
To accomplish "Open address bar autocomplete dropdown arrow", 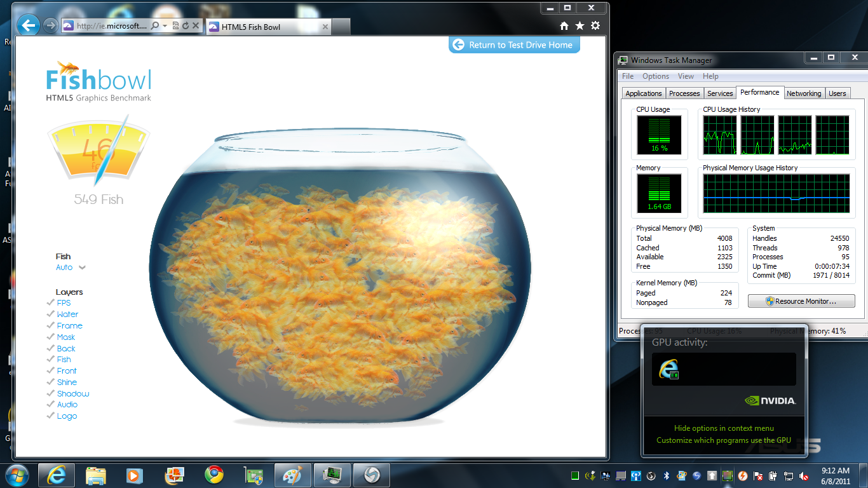I will (x=165, y=26).
